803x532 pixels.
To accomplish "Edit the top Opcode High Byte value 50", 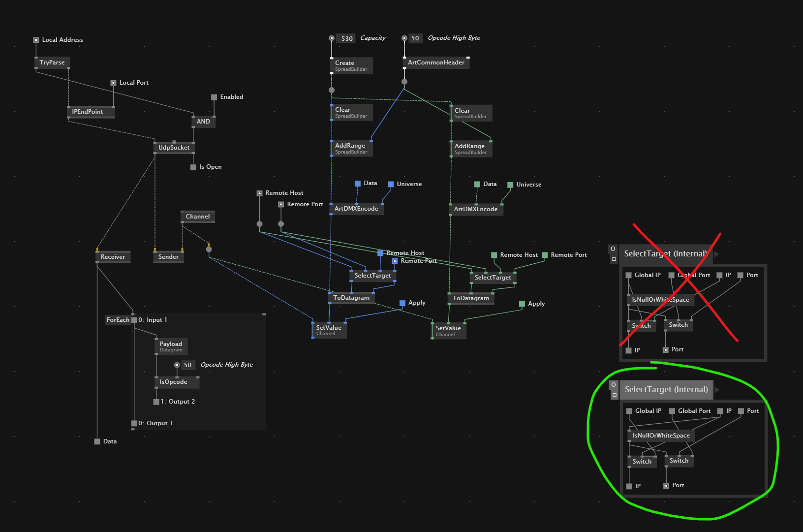I will (x=415, y=38).
